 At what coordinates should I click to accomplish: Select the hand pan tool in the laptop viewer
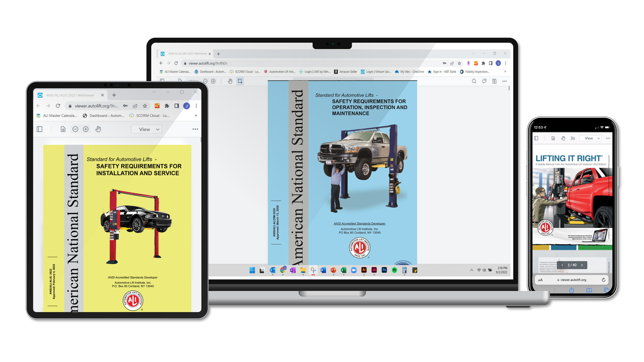(x=230, y=81)
